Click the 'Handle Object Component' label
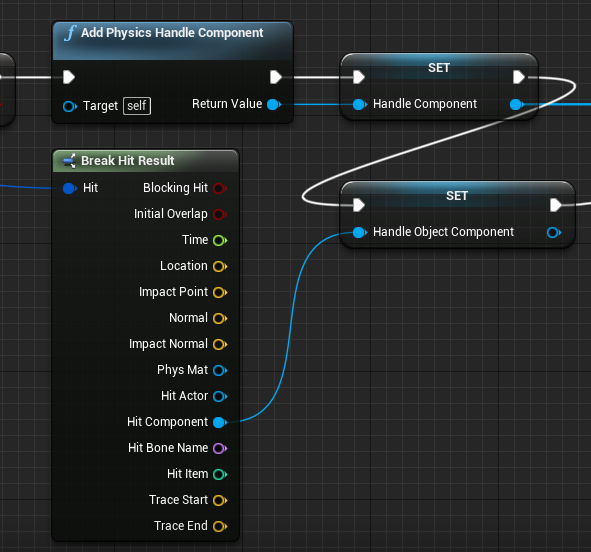Screen dimensions: 591x552 443,232
